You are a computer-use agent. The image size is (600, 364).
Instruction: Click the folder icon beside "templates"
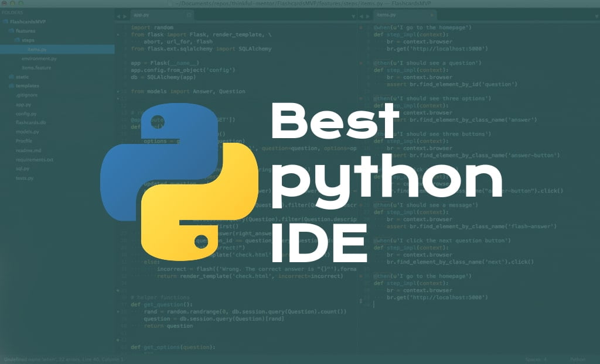coord(11,86)
